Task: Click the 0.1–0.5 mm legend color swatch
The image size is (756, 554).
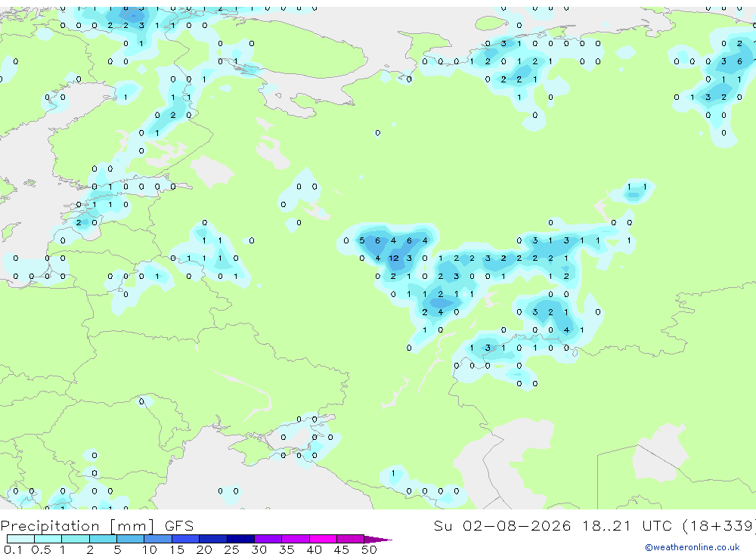Action: click(20, 539)
